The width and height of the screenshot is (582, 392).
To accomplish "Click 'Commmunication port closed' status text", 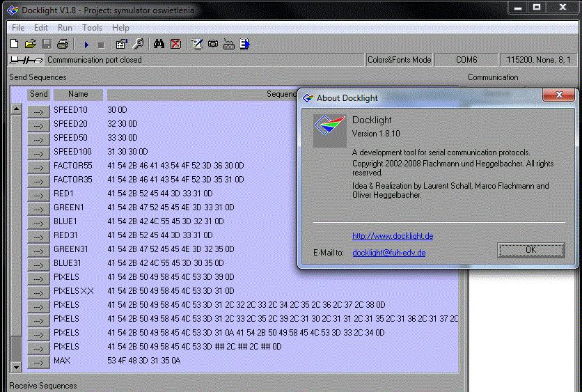I will pyautogui.click(x=94, y=60).
